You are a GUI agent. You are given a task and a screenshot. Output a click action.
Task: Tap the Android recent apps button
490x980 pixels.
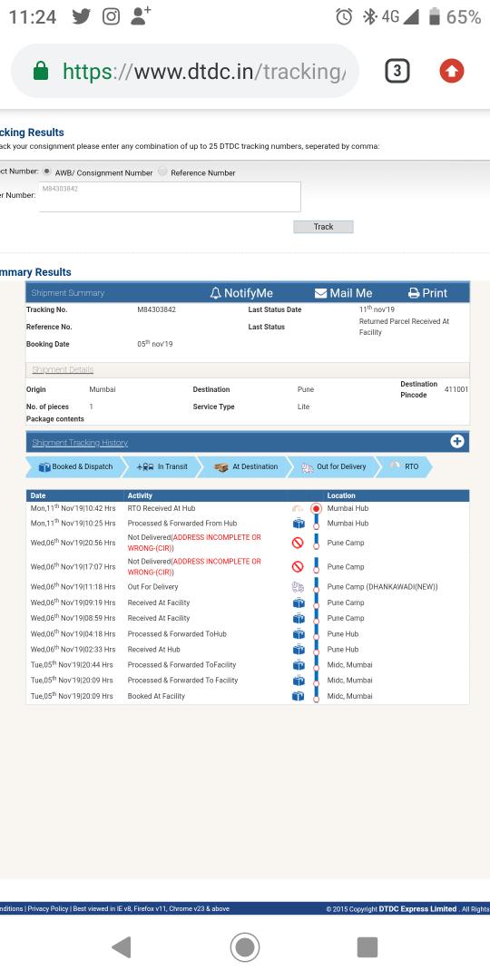point(367,947)
